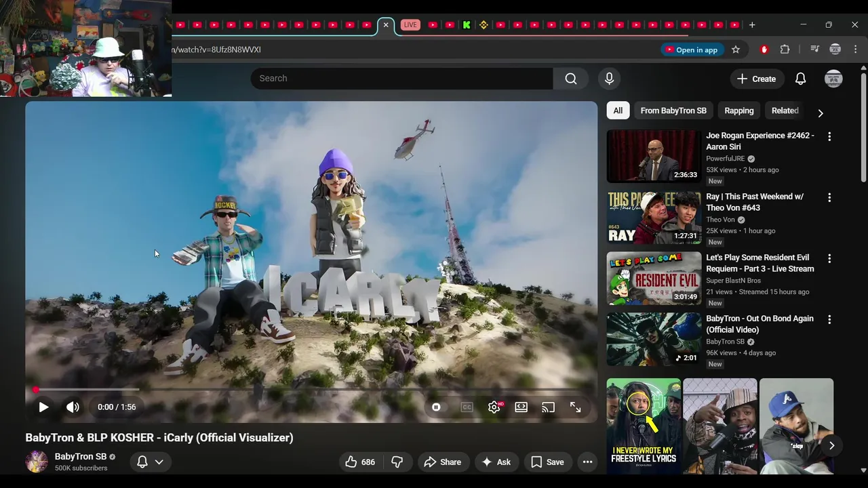Play the iCarly video
The width and height of the screenshot is (868, 488).
pos(43,407)
